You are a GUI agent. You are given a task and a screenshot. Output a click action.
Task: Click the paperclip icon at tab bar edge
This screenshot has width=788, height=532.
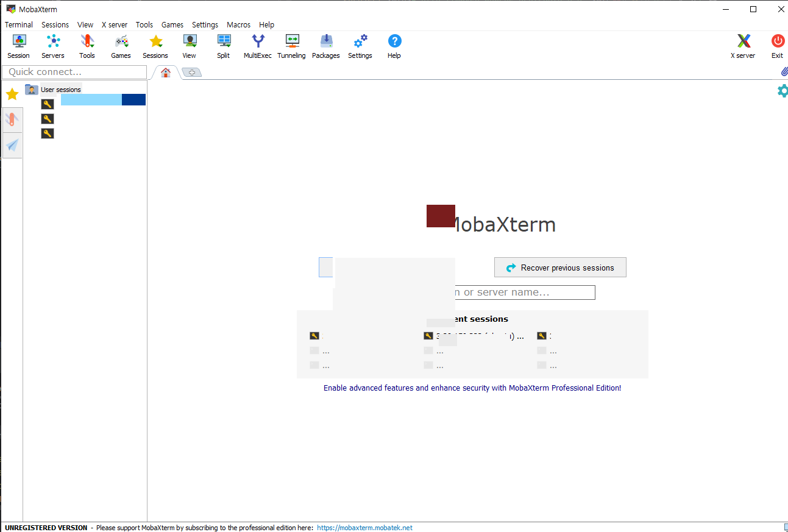(784, 72)
